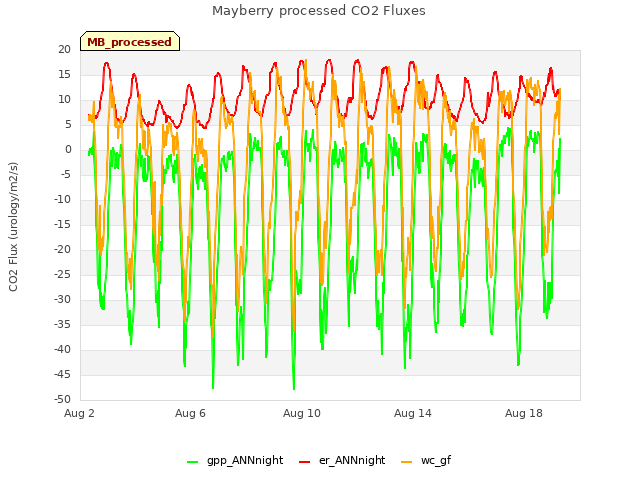This screenshot has width=640, height=480.
Task: Click the orange wc_gf legend swatch
Action: tap(407, 462)
